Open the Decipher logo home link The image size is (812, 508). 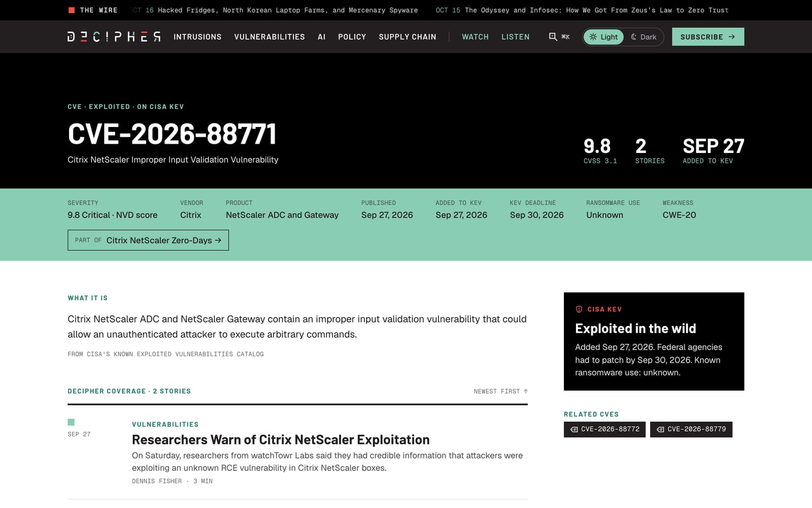114,37
